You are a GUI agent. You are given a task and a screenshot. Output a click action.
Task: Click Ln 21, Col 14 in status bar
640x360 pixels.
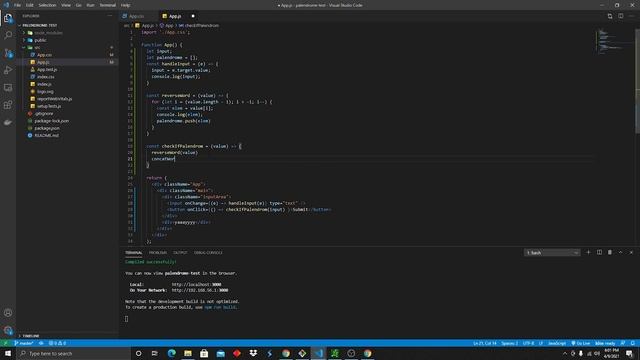click(x=484, y=343)
